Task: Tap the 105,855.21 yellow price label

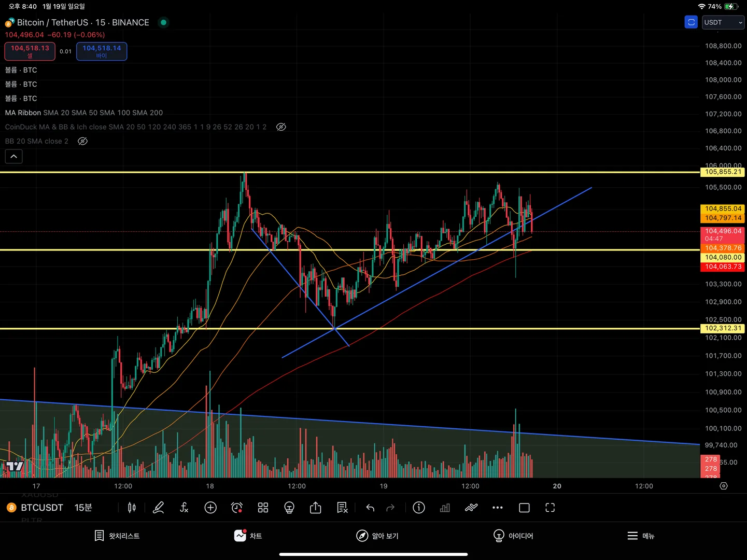Action: coord(723,172)
